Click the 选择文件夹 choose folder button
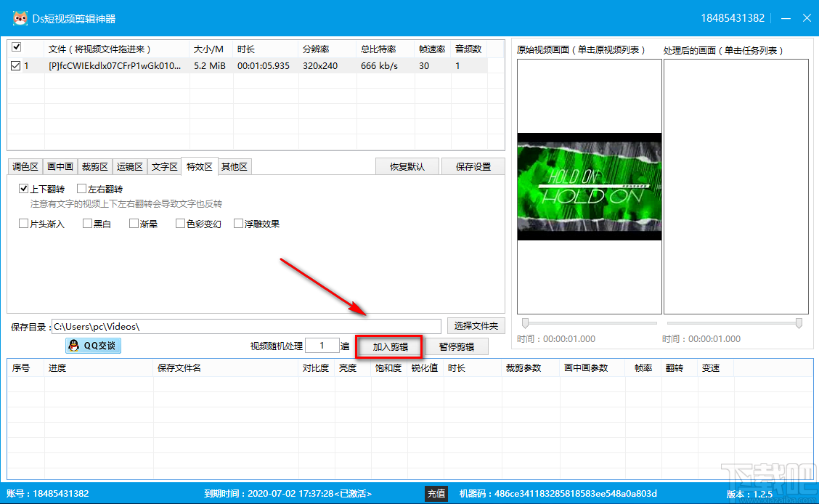 [x=476, y=325]
